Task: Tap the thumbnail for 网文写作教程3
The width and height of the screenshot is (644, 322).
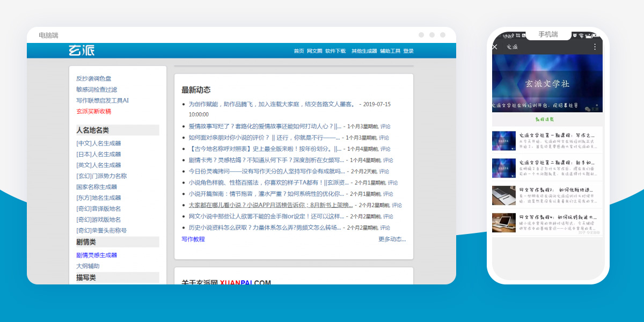Action: (504, 195)
